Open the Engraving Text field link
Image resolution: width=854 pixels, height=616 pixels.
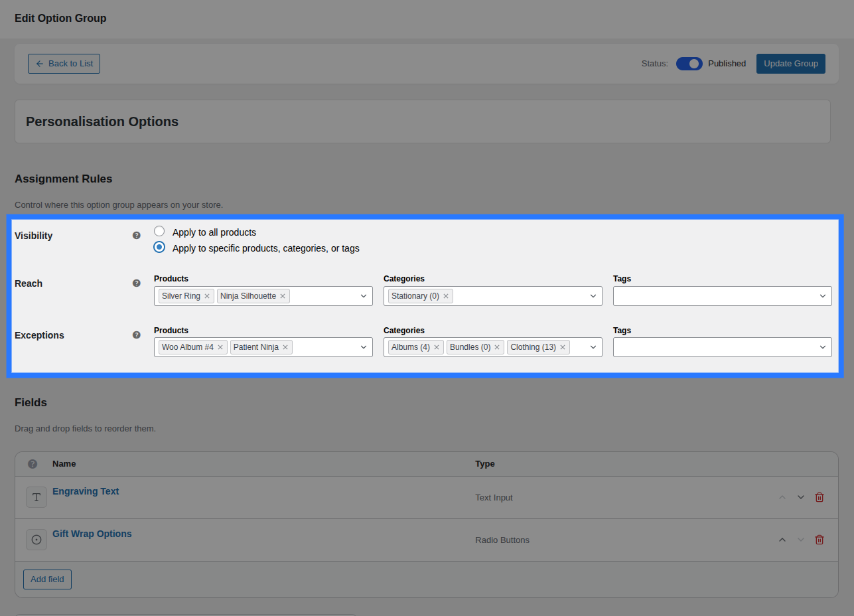coord(86,491)
